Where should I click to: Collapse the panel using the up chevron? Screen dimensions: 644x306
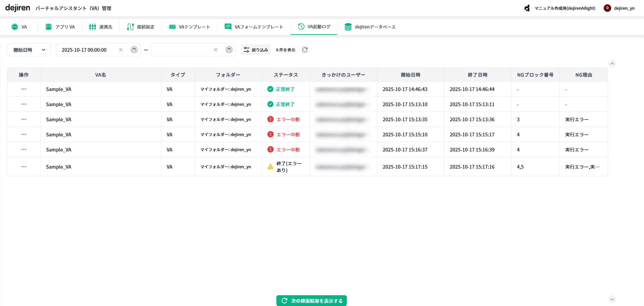(612, 63)
